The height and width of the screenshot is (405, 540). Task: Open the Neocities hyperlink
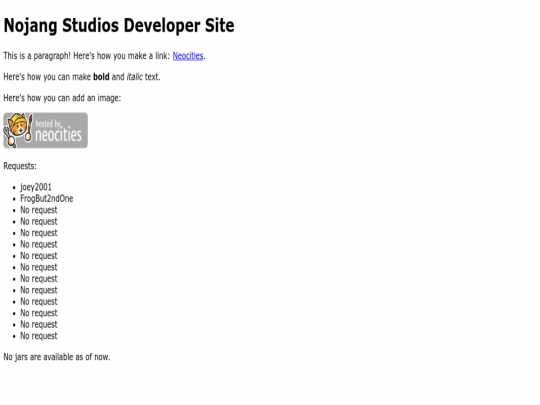(x=188, y=56)
